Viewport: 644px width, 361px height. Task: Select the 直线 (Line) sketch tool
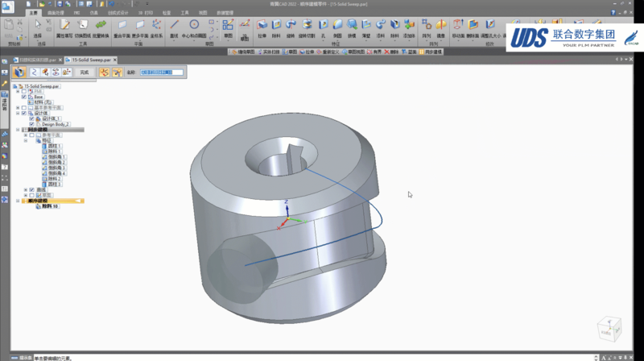175,26
